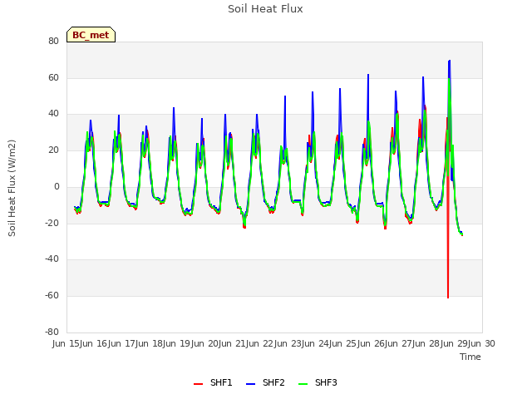
Task: Click the -20 y-axis tick label
Action: click(x=52, y=223)
